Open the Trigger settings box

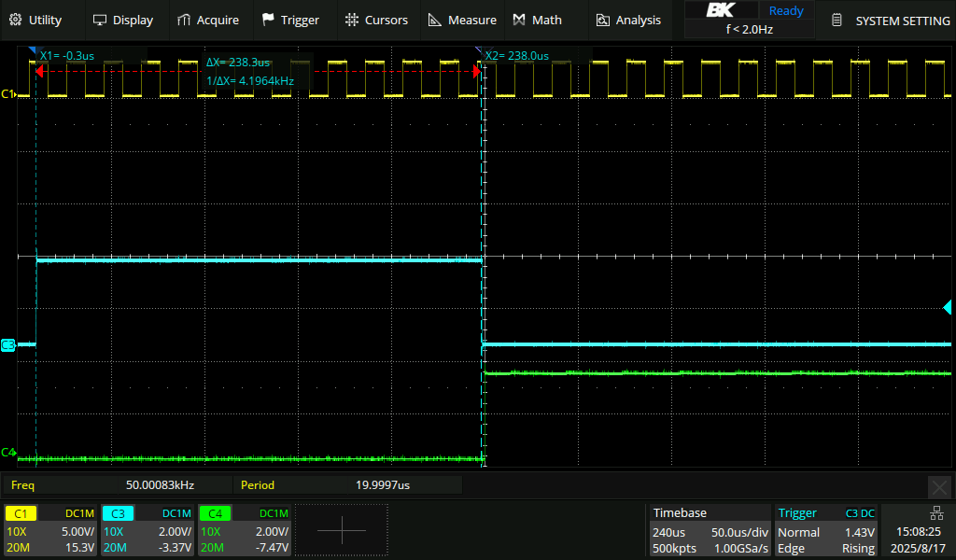[x=826, y=530]
